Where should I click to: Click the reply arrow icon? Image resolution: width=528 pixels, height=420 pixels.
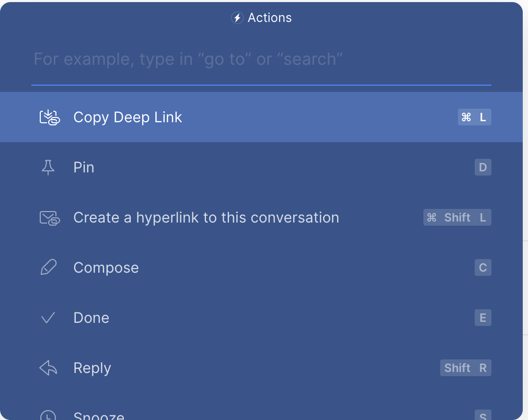pos(48,368)
